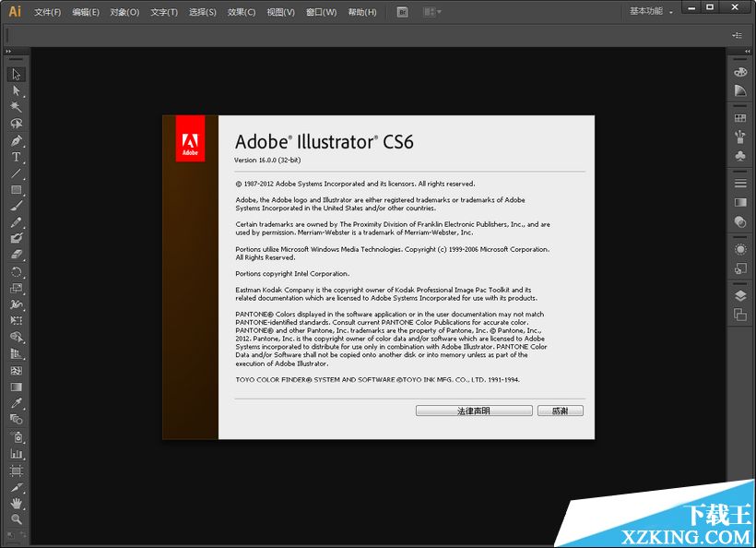Pick the Zoom magnifier tool
Screen dimensions: 756x548
(17, 519)
